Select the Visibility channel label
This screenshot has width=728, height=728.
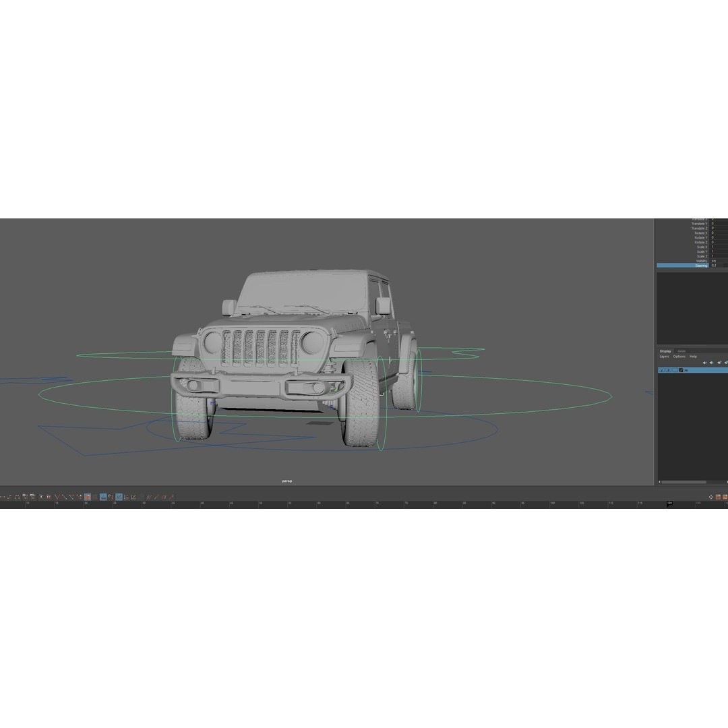(x=702, y=261)
